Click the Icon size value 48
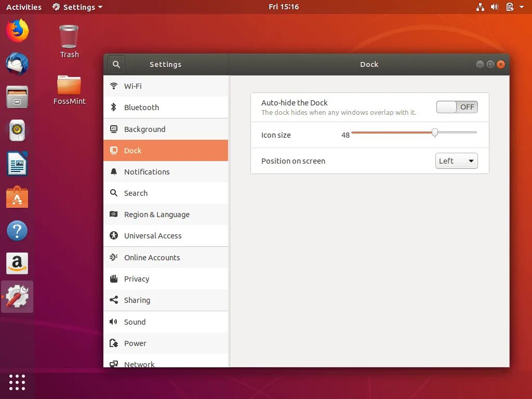 [345, 135]
